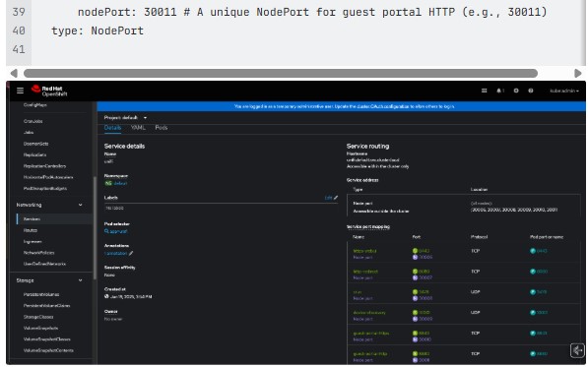Click pod port 8080 teal icon
The width and height of the screenshot is (588, 367).
pyautogui.click(x=533, y=272)
